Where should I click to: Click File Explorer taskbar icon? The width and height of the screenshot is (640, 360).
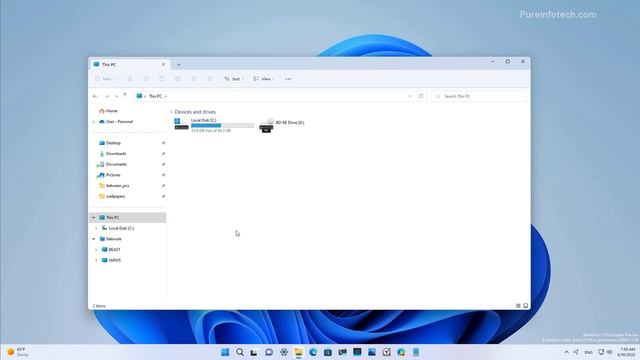298,352
